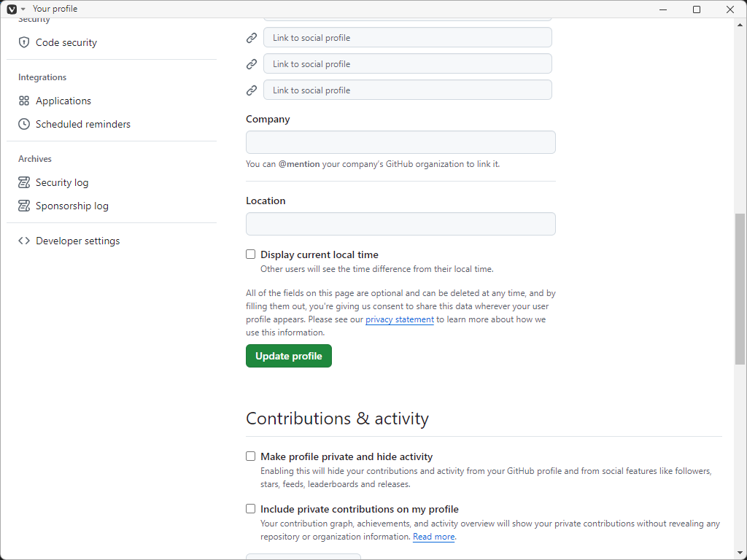Follow the Read more link
The height and width of the screenshot is (560, 747).
coord(434,537)
